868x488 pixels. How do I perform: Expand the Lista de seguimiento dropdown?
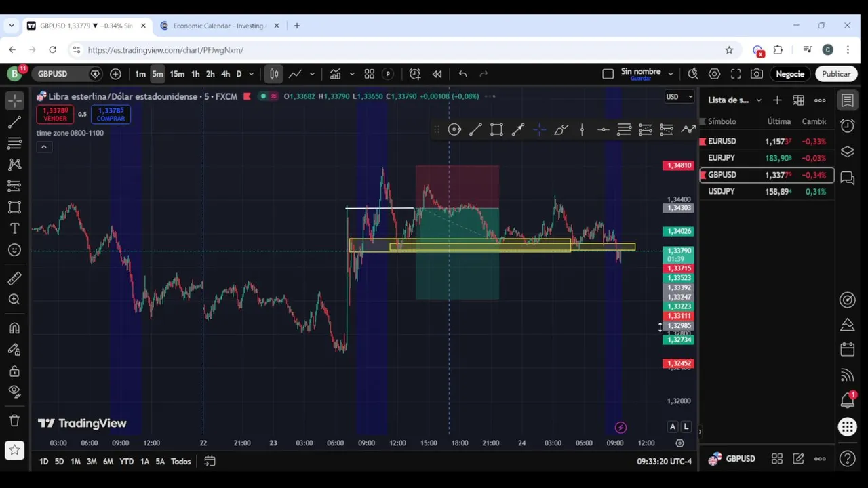click(758, 100)
